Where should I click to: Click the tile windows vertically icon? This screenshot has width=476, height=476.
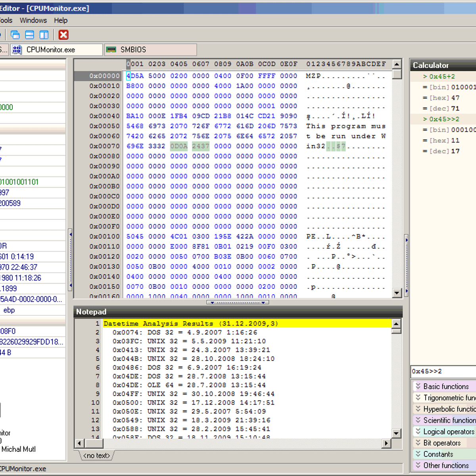44,35
